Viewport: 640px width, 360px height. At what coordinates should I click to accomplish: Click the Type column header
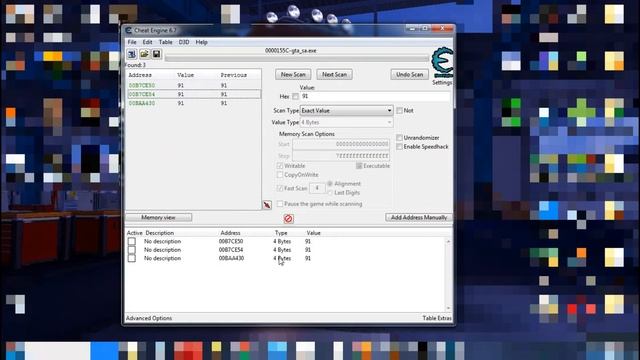click(281, 233)
